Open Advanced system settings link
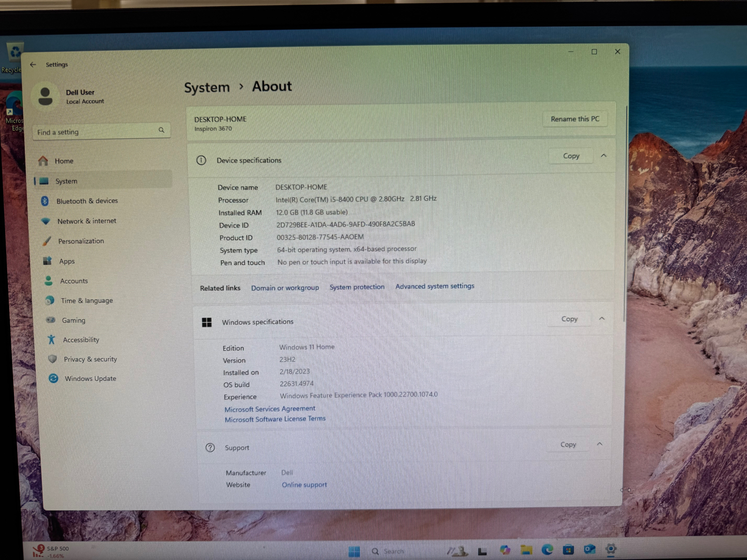Image resolution: width=747 pixels, height=560 pixels. tap(435, 286)
